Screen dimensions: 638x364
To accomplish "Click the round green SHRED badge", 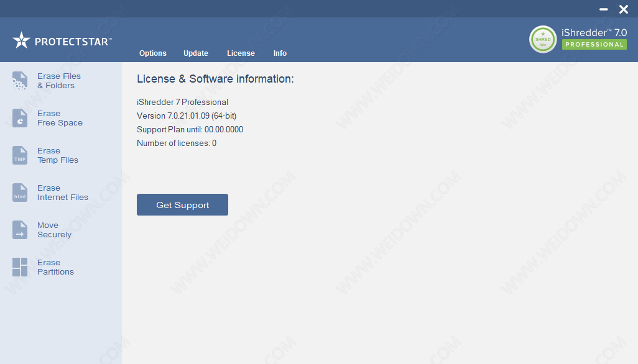I will [542, 39].
